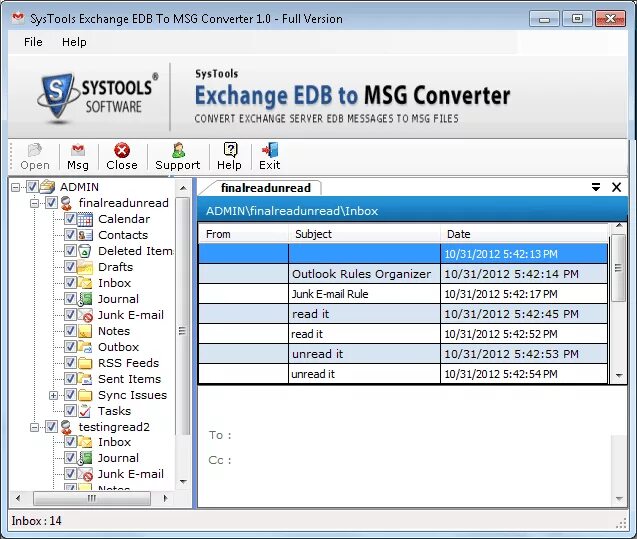This screenshot has width=637, height=539.
Task: Click the Open toolbar icon
Action: 35,151
